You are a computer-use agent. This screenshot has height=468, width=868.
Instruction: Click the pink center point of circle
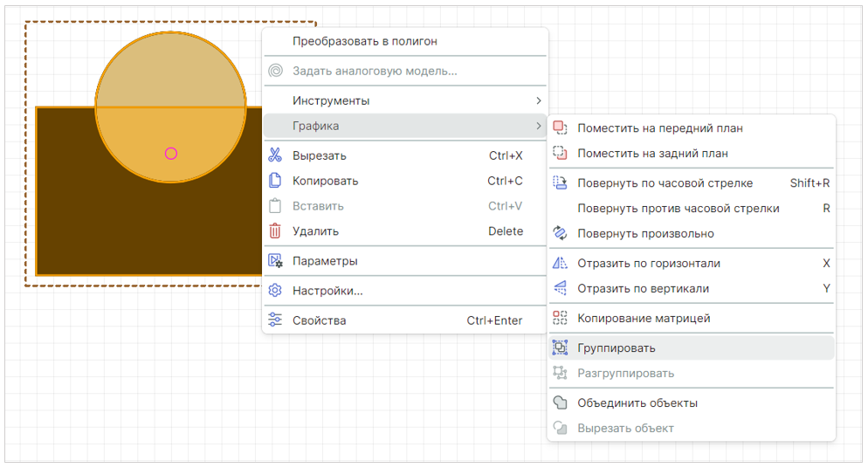(171, 154)
